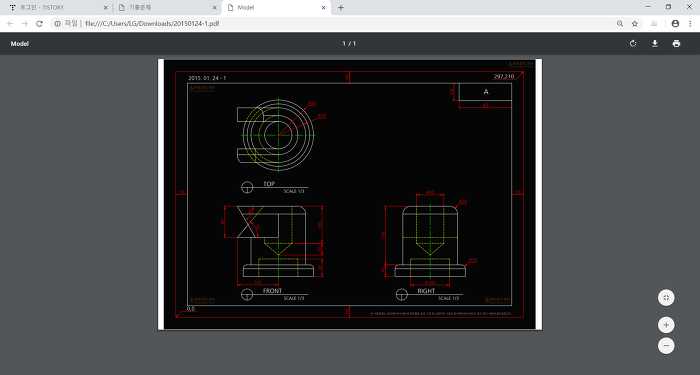
Task: Open the Chrome three-dot menu
Action: 690,24
